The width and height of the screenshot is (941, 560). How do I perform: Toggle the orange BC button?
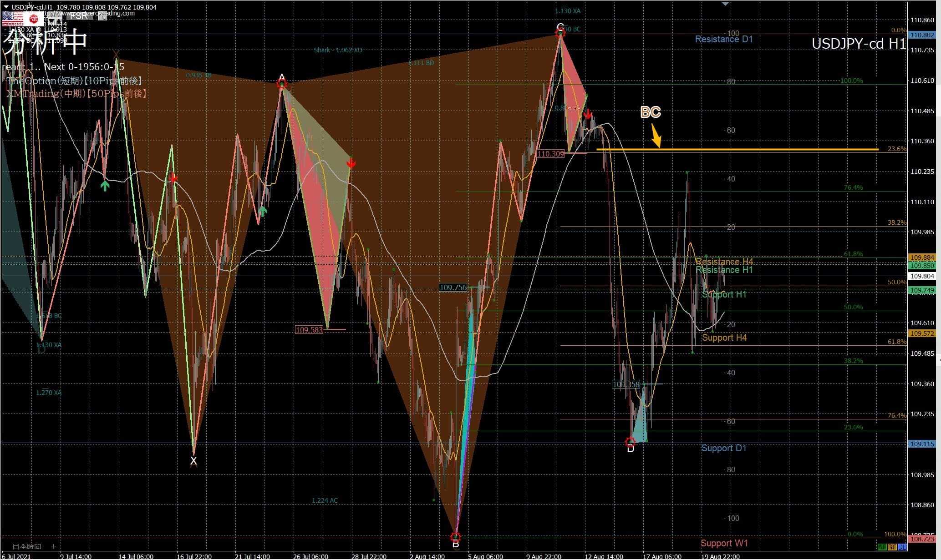pyautogui.click(x=892, y=546)
